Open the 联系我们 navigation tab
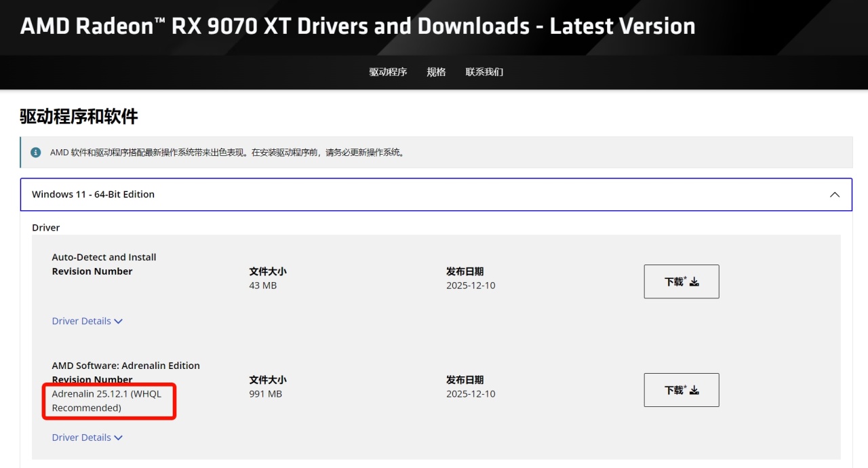 pos(484,72)
